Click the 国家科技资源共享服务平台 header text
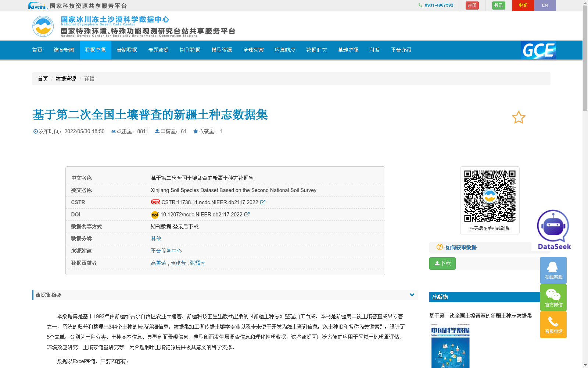 tap(88, 6)
